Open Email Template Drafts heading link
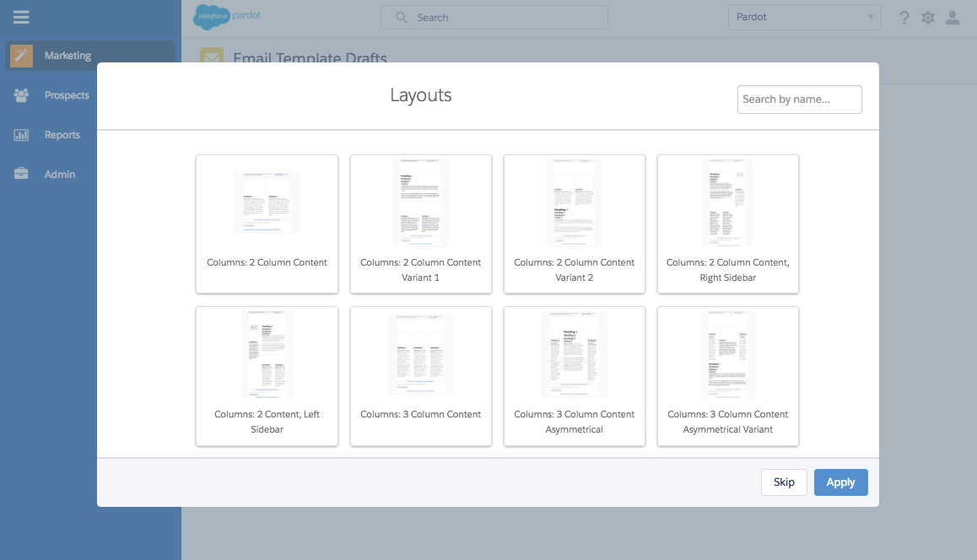The width and height of the screenshot is (977, 560). 310,59
